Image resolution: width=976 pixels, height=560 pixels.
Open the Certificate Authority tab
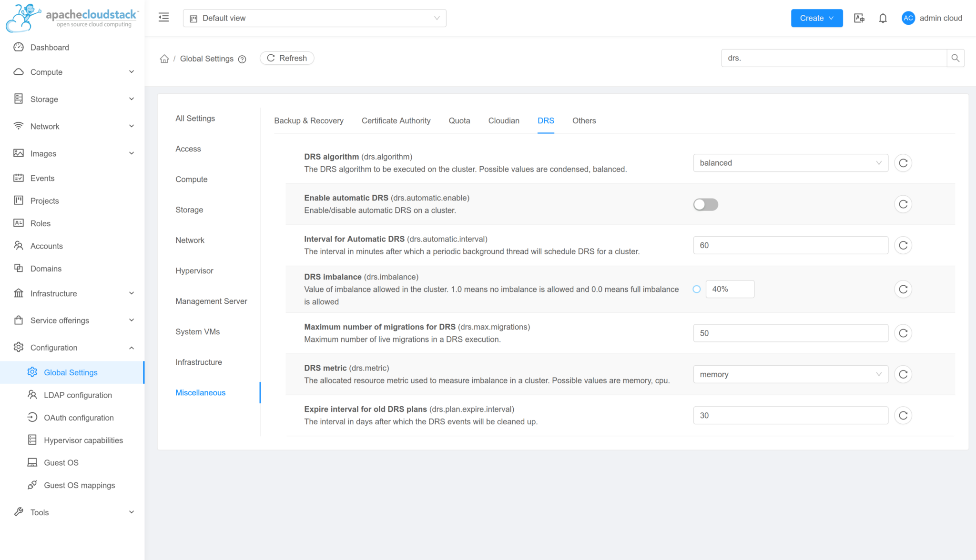(396, 120)
